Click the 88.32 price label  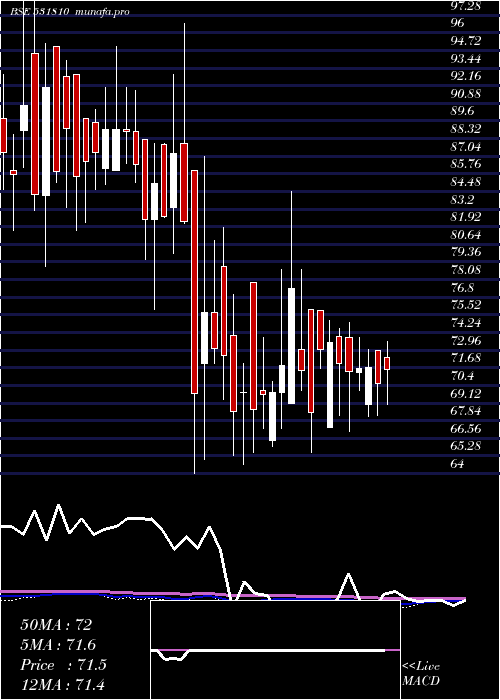(x=467, y=129)
